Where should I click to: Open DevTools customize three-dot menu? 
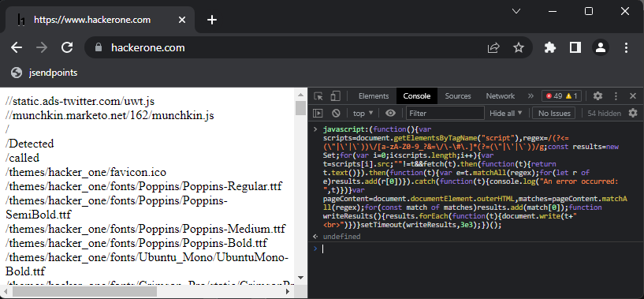pyautogui.click(x=616, y=96)
